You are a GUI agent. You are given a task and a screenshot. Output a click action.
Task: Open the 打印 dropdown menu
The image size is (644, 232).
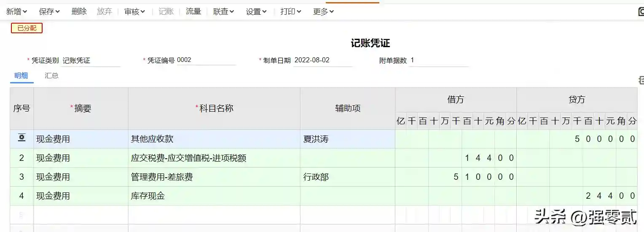click(x=291, y=12)
